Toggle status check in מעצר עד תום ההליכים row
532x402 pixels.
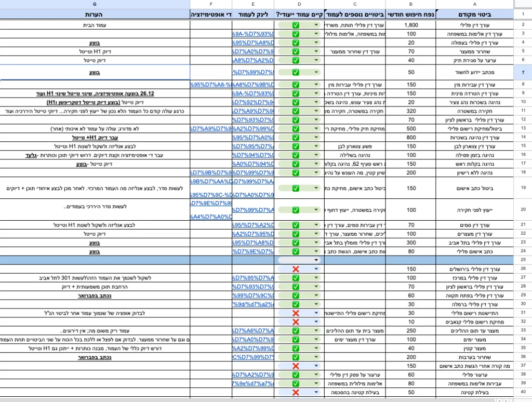296,331
